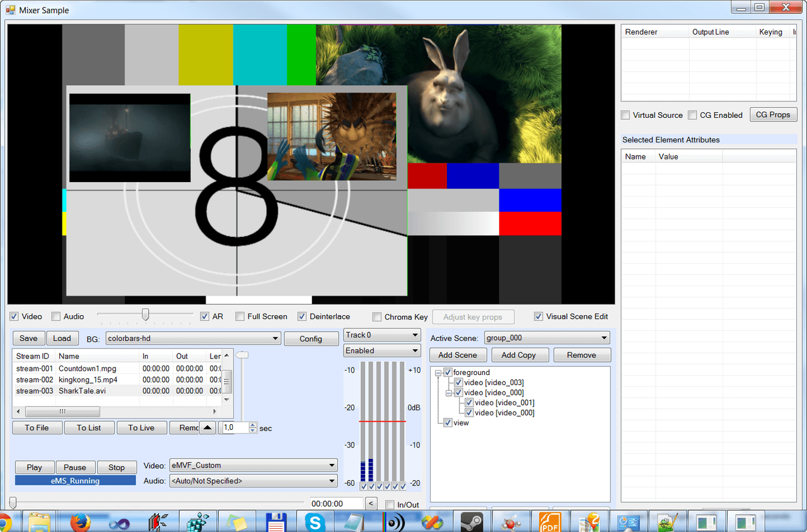Click the In column header of stream list

pyautogui.click(x=156, y=356)
